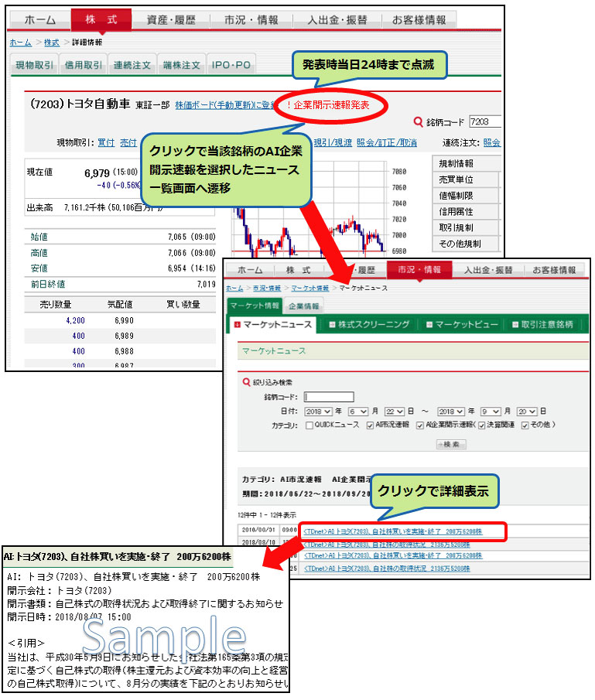595x700 pixels.
Task: Select 株式 tab in market news window
Action: coord(298,270)
